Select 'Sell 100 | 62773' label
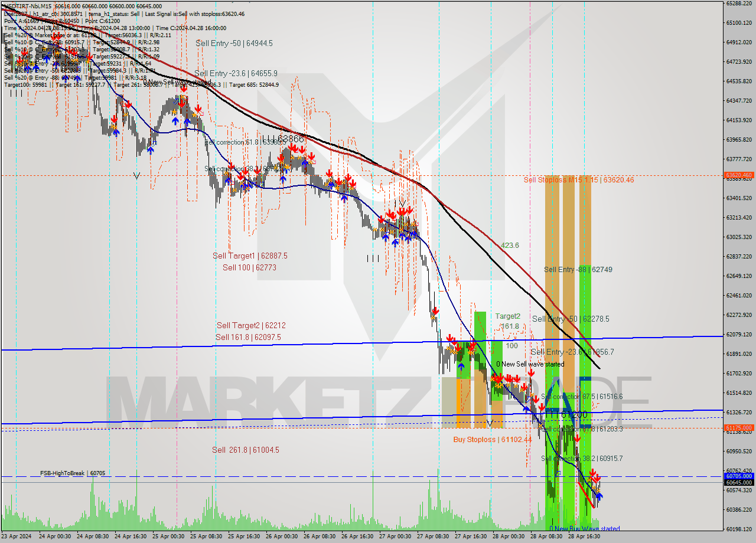 pyautogui.click(x=249, y=267)
